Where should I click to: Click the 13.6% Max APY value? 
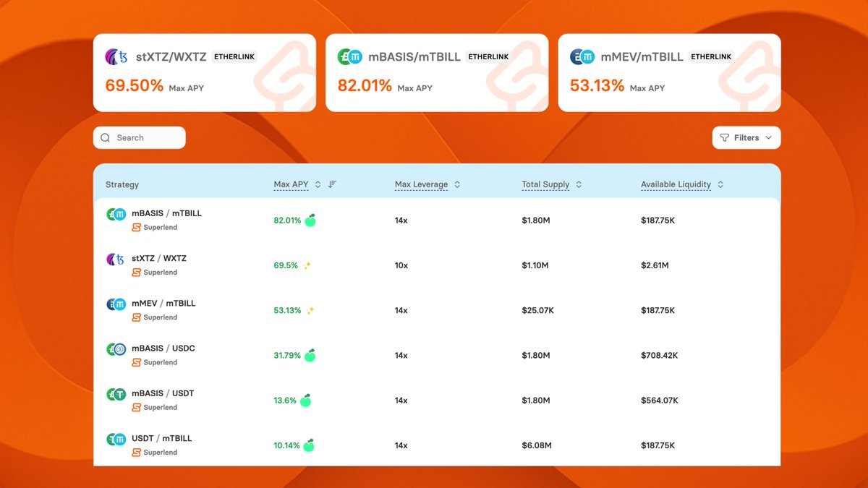[285, 400]
